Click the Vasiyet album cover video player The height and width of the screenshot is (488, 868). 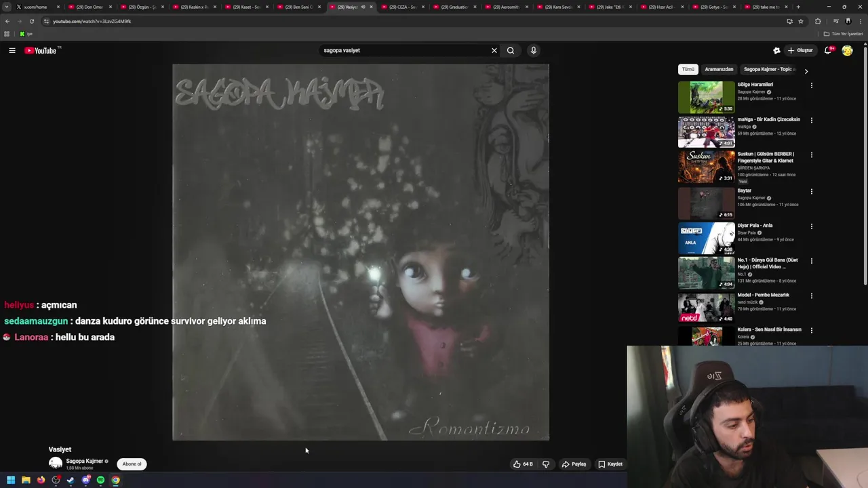tap(361, 252)
